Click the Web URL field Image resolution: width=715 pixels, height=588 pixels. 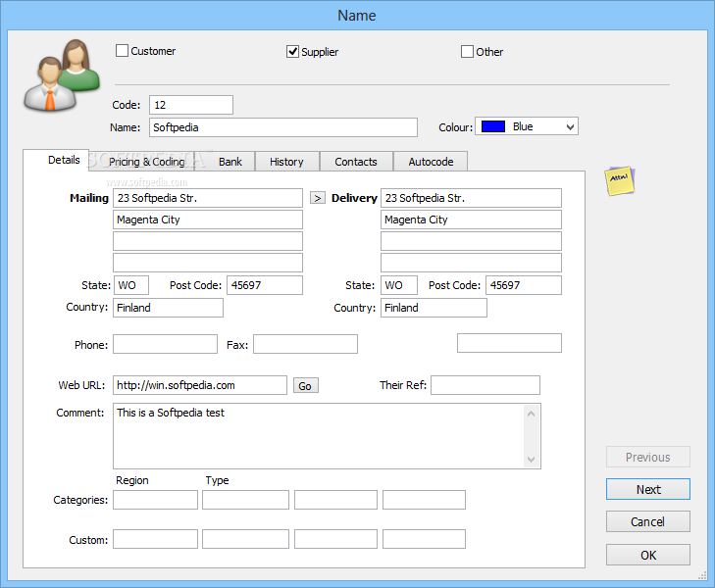(200, 385)
